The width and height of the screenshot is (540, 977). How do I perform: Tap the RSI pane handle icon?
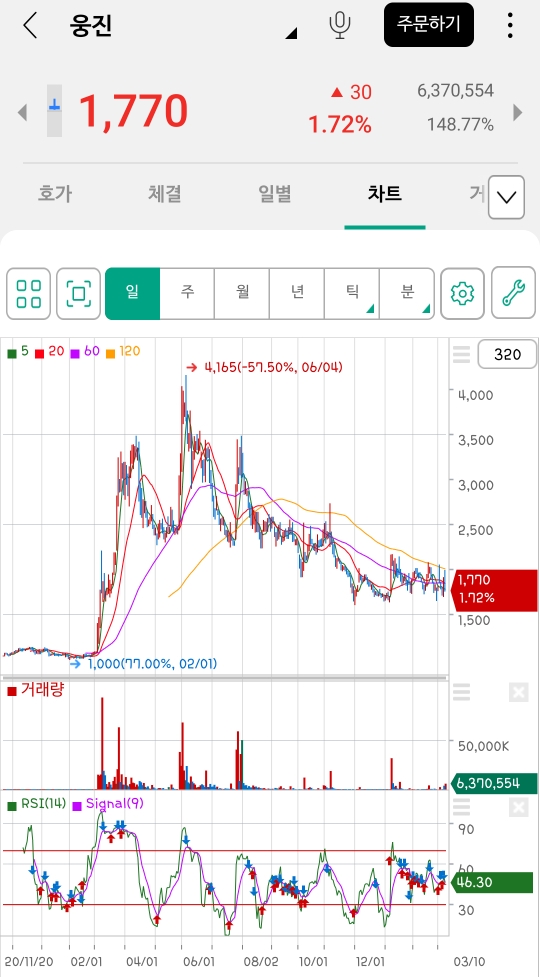pyautogui.click(x=462, y=807)
